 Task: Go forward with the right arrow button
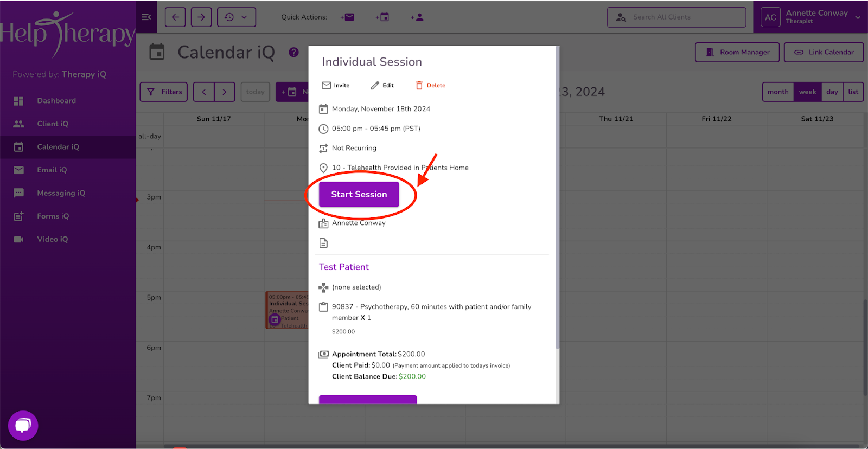tap(201, 17)
